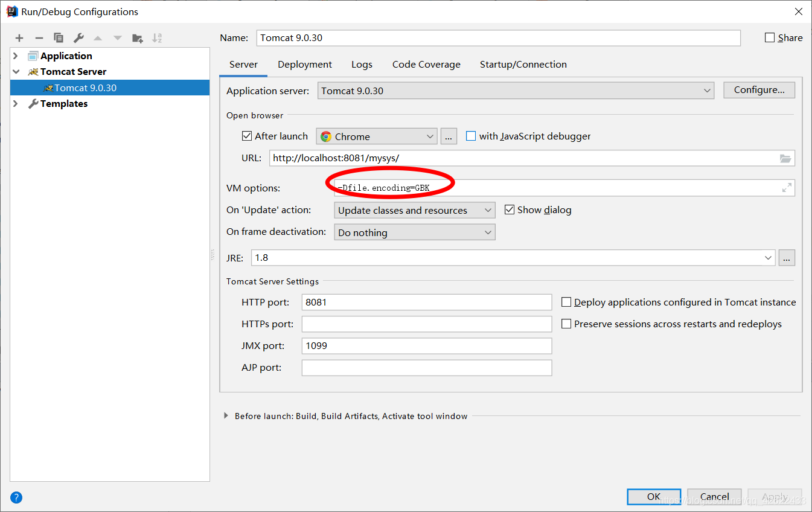Viewport: 812px width, 512px height.
Task: Open the Logs tab
Action: tap(362, 65)
